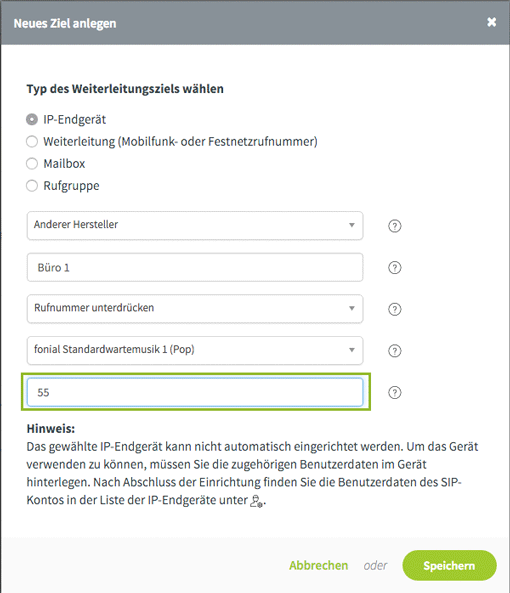The image size is (510, 593).
Task: Click dropdown arrow of manufacturer selector
Action: pos(352,225)
